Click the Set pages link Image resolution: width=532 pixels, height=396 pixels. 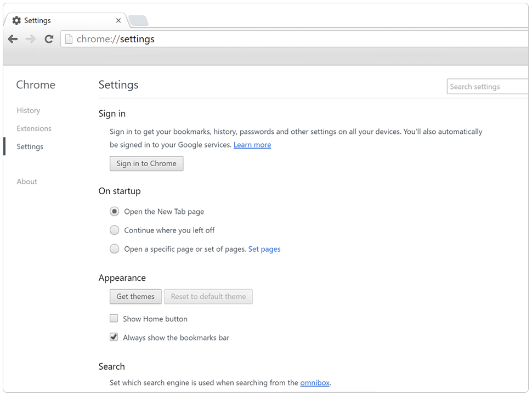tap(264, 249)
